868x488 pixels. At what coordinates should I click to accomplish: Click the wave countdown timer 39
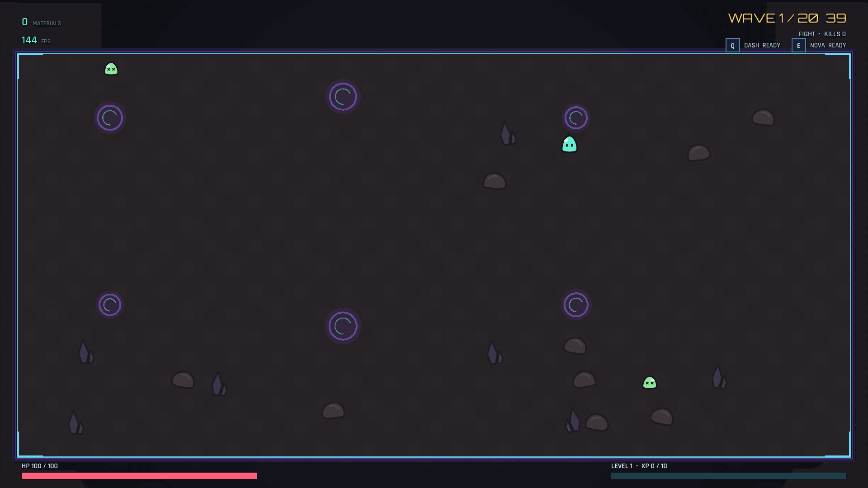[x=836, y=18]
